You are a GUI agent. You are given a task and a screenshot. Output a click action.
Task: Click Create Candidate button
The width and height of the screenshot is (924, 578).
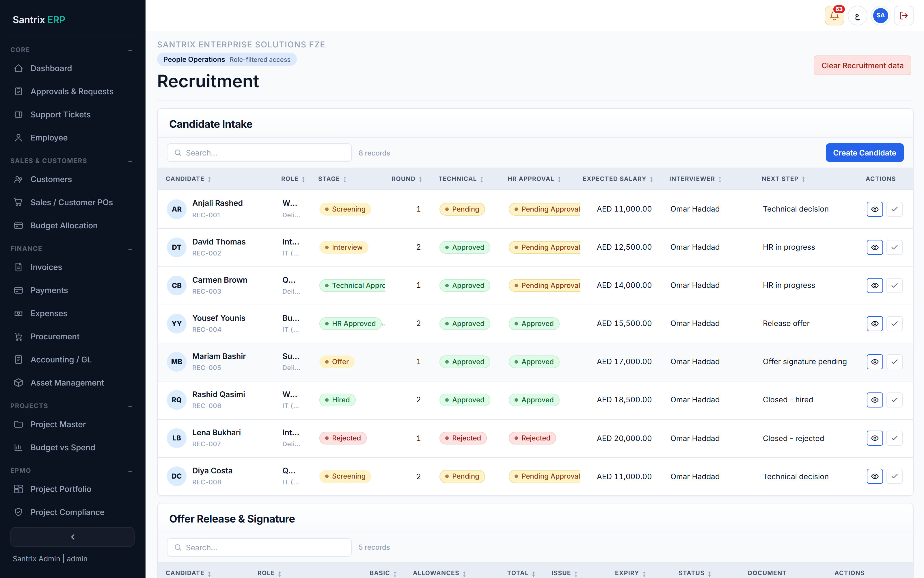865,153
